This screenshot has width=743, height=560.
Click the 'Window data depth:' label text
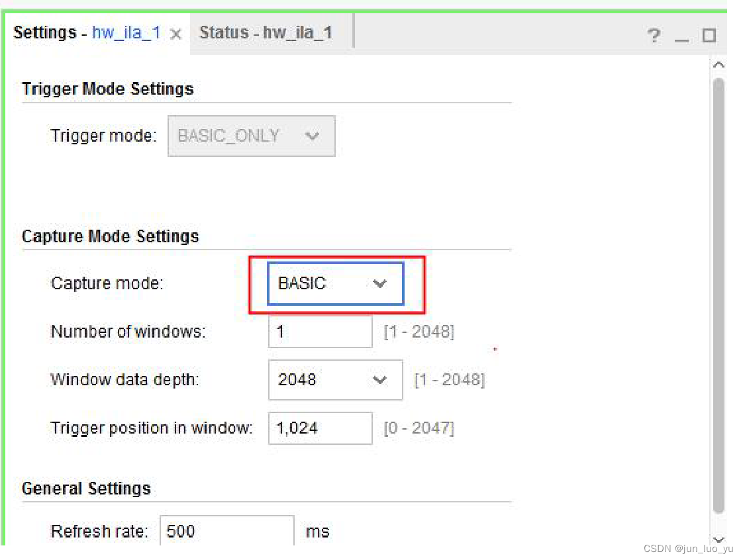coord(124,380)
